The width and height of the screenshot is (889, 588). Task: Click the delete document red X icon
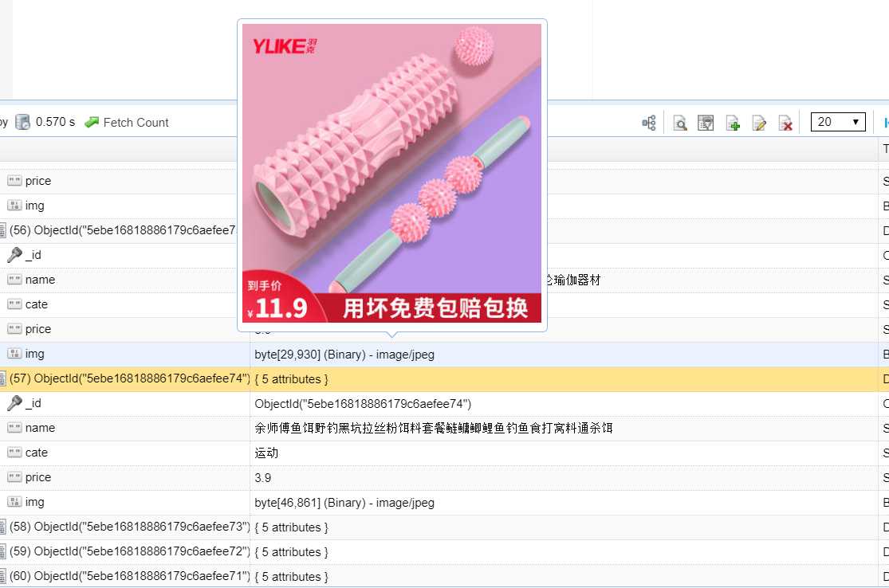(785, 123)
